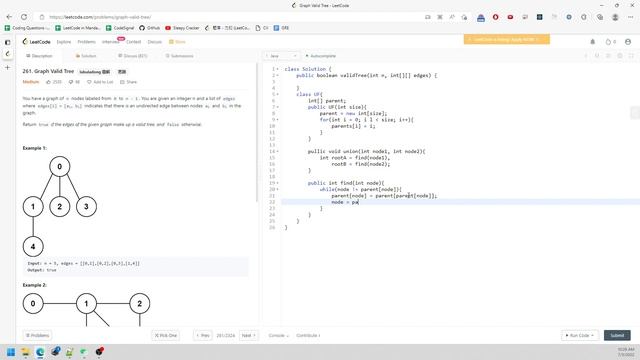
Task: Open the Explore menu
Action: [64, 42]
